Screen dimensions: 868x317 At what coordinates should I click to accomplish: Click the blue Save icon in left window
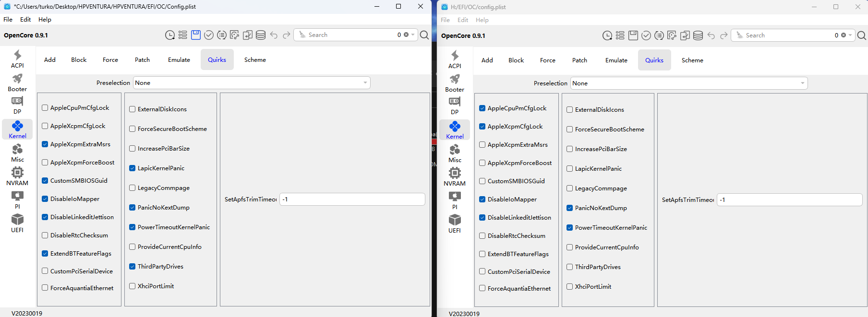coord(196,35)
